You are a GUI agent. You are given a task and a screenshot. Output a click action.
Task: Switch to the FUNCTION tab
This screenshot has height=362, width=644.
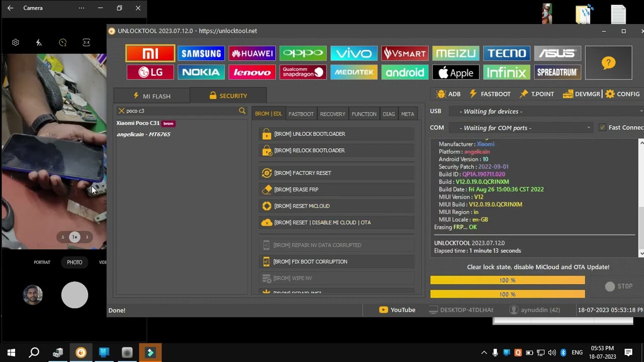coord(364,114)
